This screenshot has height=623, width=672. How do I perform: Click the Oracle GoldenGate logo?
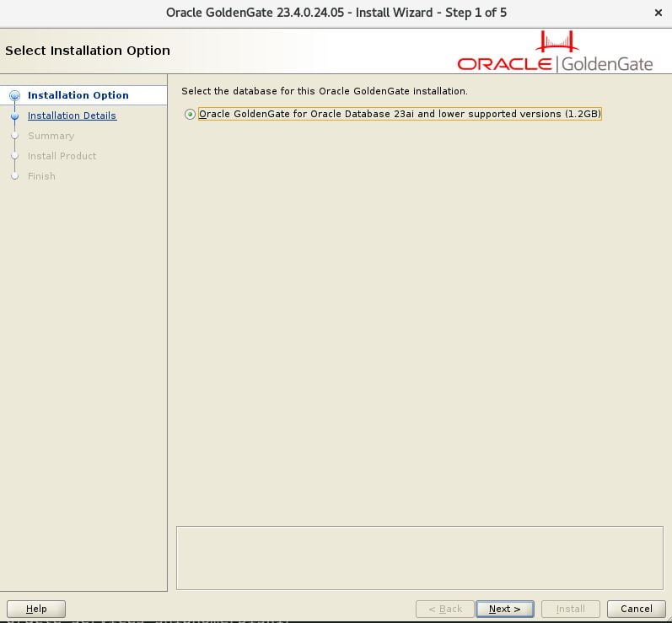click(x=556, y=51)
